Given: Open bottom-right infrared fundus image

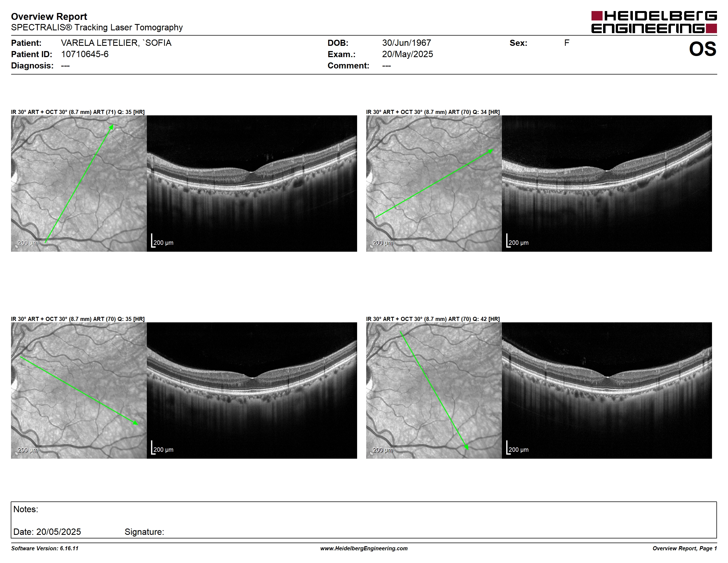Looking at the screenshot, I should [434, 391].
